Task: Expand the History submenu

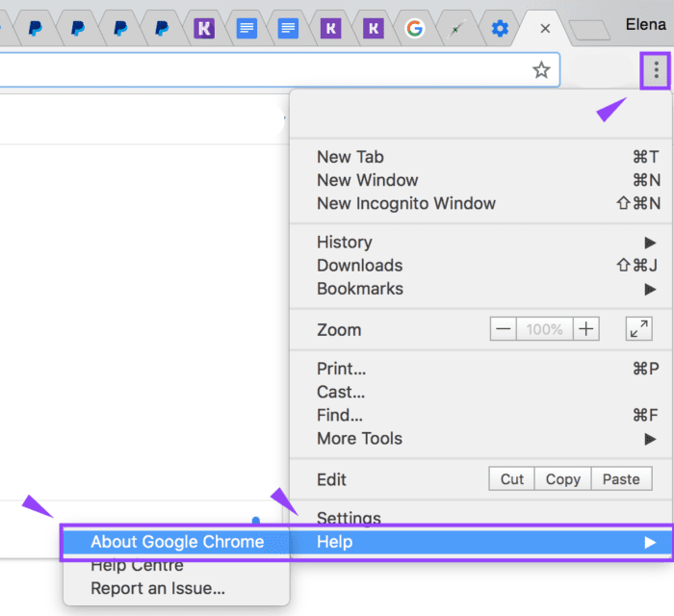Action: (x=481, y=243)
